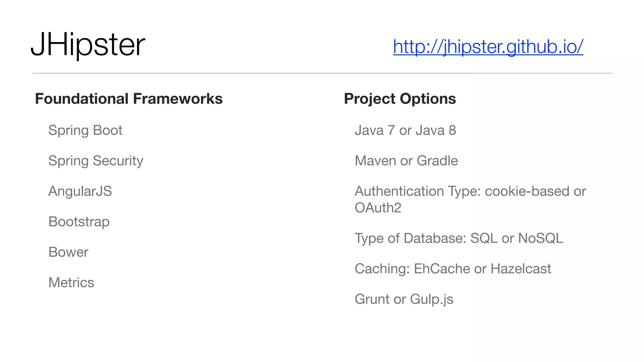The height and width of the screenshot is (362, 644).
Task: Click the Authentication Type text
Action: tap(418, 191)
